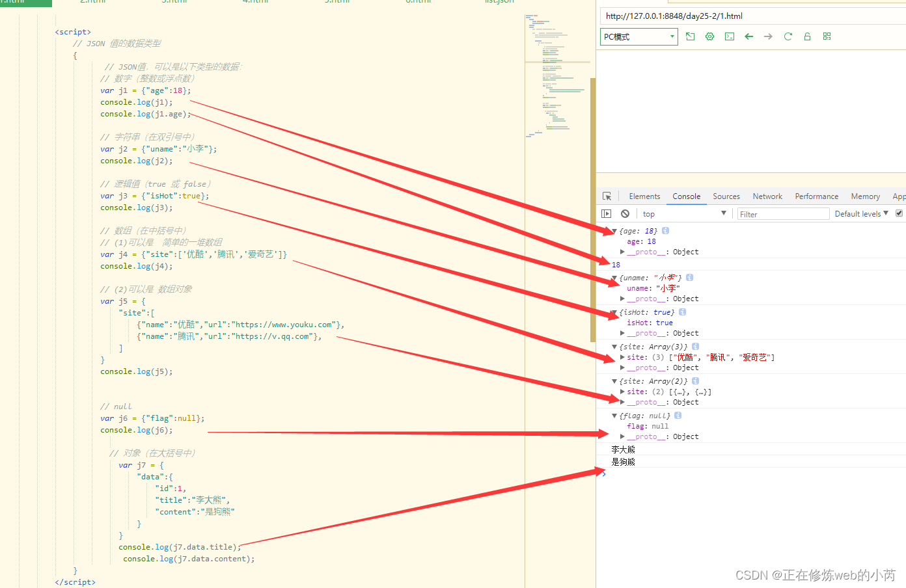Click the standalone '18' console output
The image size is (906, 588).
click(616, 265)
